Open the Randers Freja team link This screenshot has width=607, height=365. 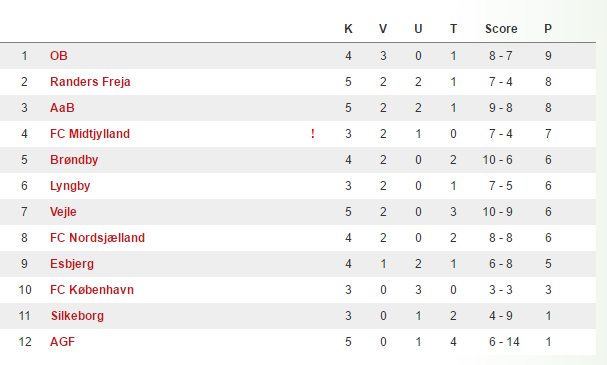(x=90, y=82)
